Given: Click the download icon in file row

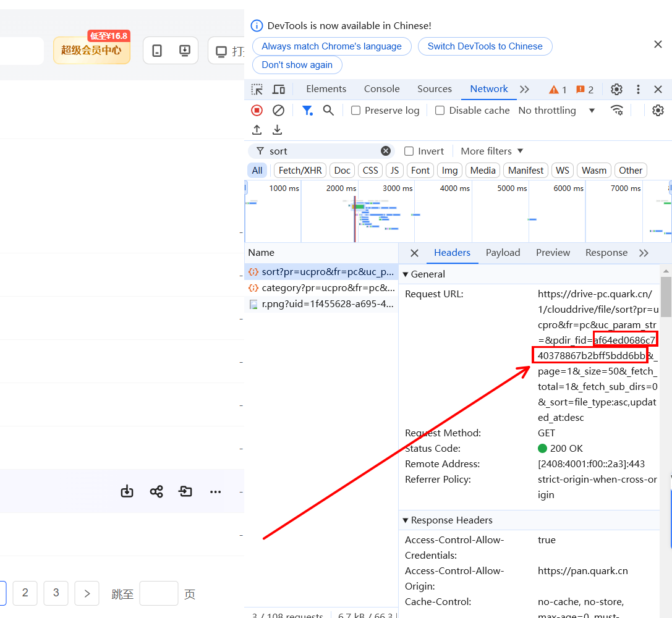Looking at the screenshot, I should pos(127,492).
